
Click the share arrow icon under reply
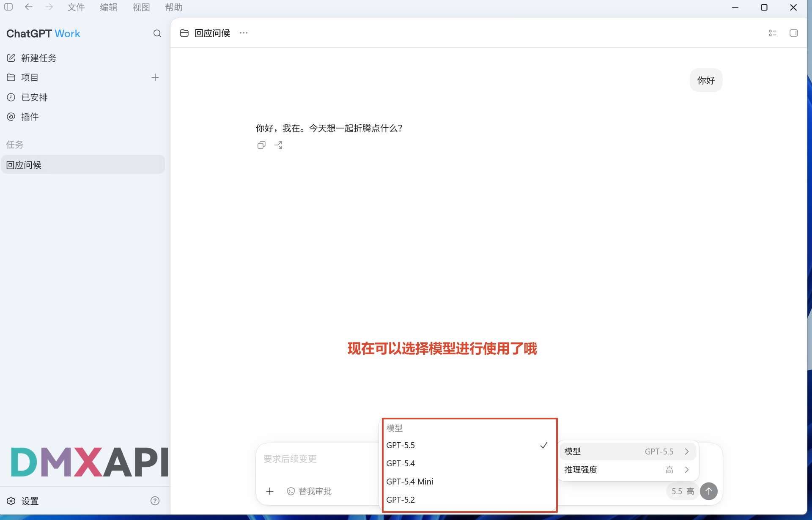coord(278,145)
